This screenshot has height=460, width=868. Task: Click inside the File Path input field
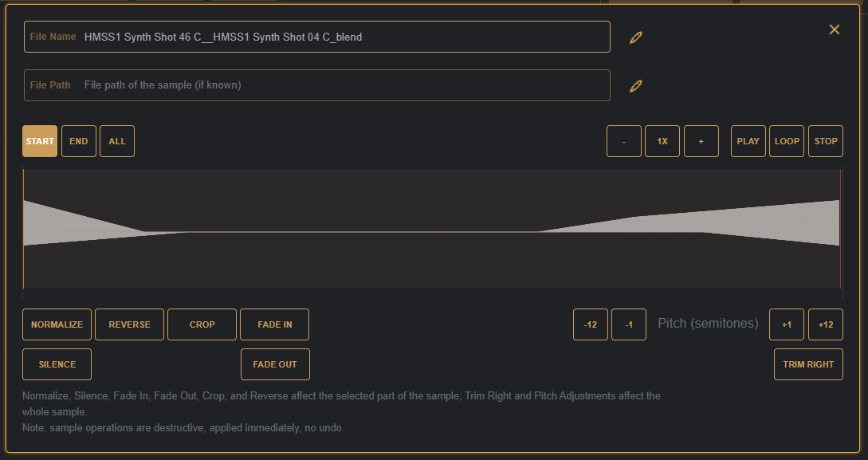coord(343,85)
